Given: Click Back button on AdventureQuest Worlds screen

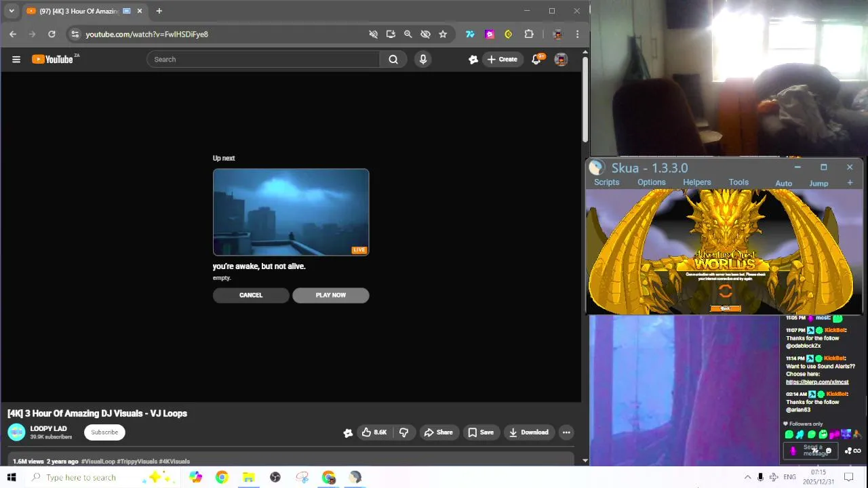Looking at the screenshot, I should [x=725, y=308].
